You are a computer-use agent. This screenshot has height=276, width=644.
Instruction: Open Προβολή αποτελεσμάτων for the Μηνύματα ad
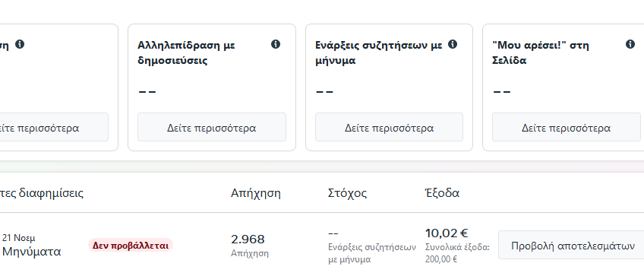[571, 246]
